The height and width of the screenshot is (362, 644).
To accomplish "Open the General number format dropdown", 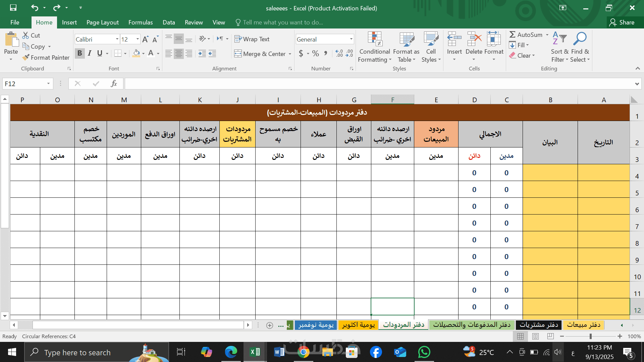I will click(351, 40).
